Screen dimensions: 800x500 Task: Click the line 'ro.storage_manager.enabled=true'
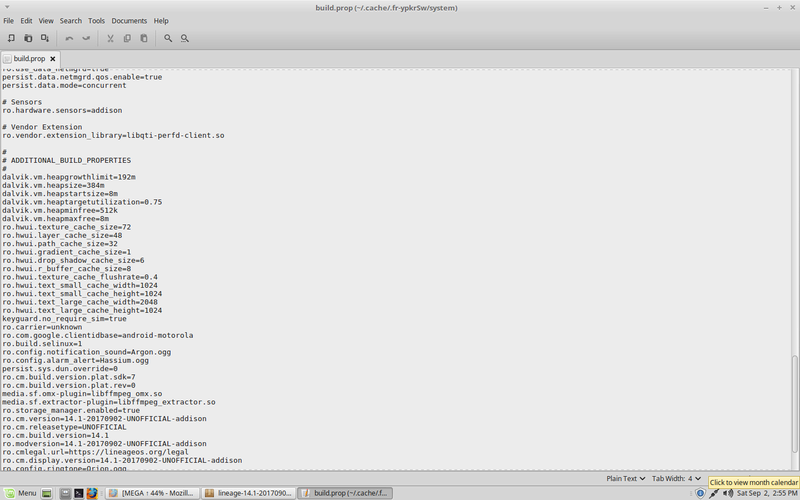70,410
